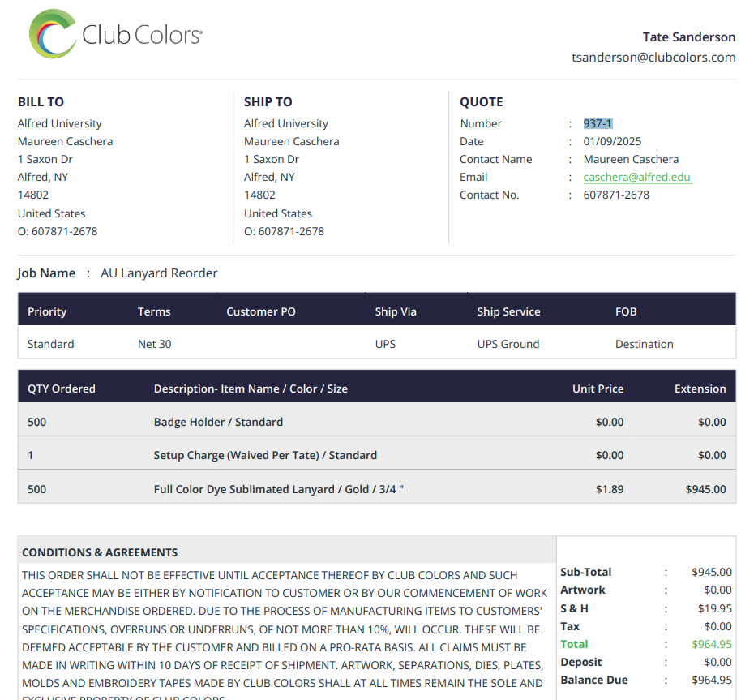Click the Setup Charge (Waived Per Tate) line item
This screenshot has height=700, width=741.
[x=265, y=455]
